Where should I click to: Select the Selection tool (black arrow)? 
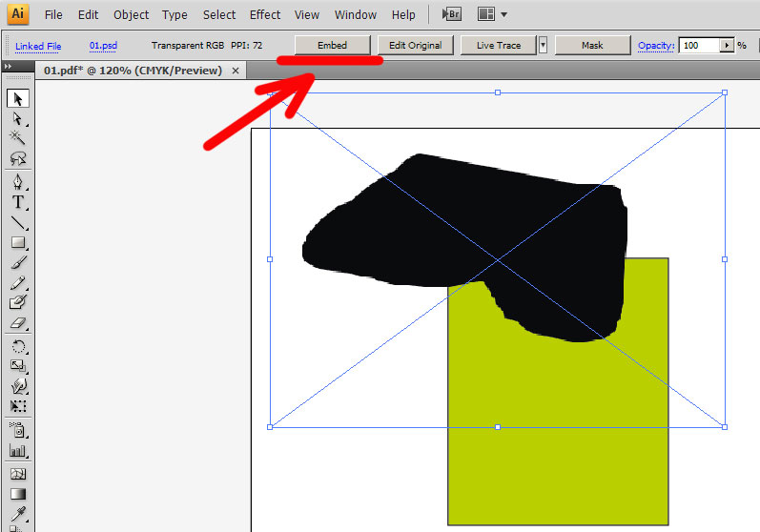pyautogui.click(x=18, y=98)
